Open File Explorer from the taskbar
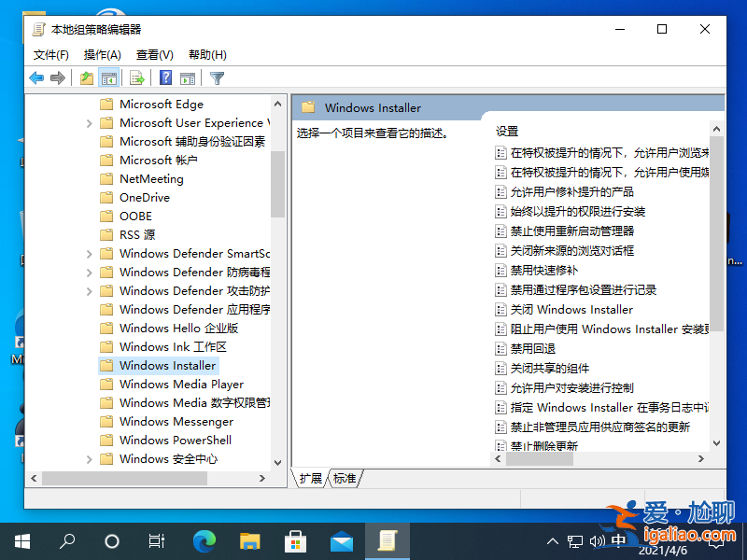This screenshot has height=560, width=747. [x=248, y=540]
